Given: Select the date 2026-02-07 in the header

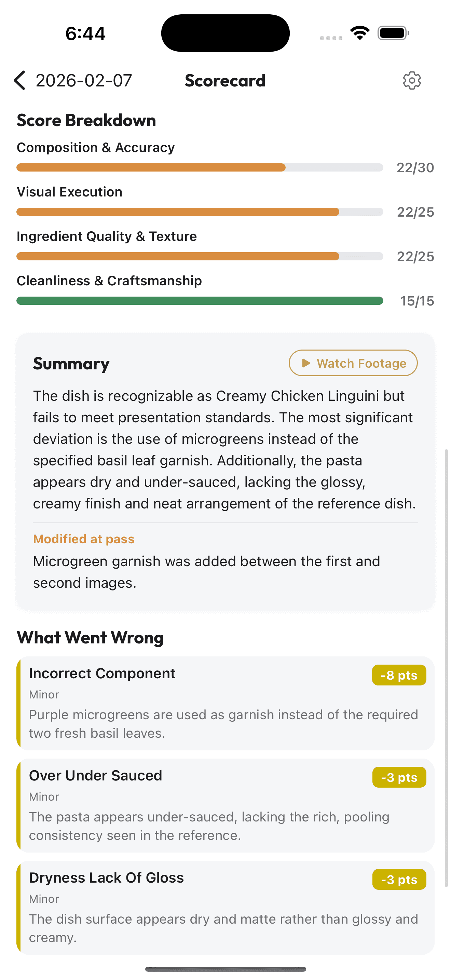Looking at the screenshot, I should tap(83, 80).
